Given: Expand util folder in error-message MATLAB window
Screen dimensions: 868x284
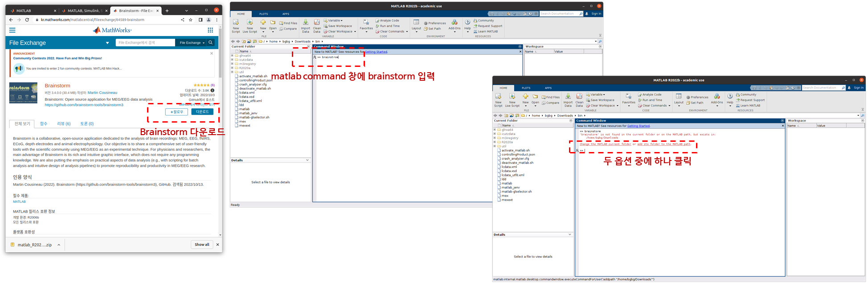Looking at the screenshot, I should (495, 146).
